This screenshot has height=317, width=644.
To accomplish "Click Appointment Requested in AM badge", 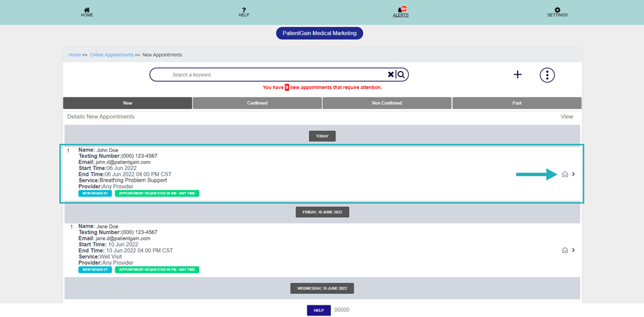I will pyautogui.click(x=157, y=193).
